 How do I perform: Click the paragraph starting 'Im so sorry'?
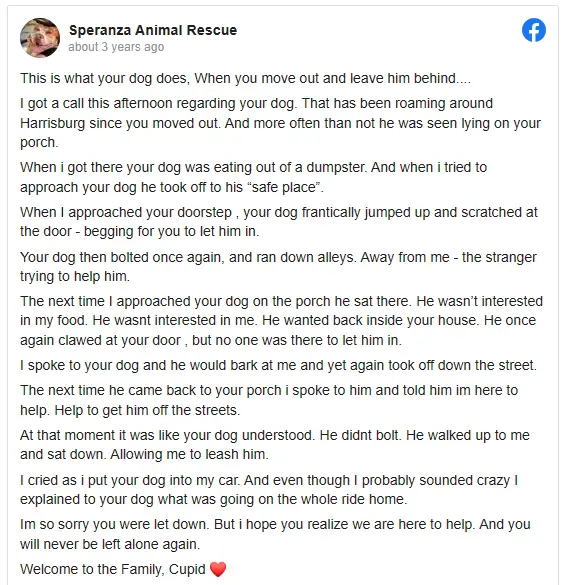(275, 534)
